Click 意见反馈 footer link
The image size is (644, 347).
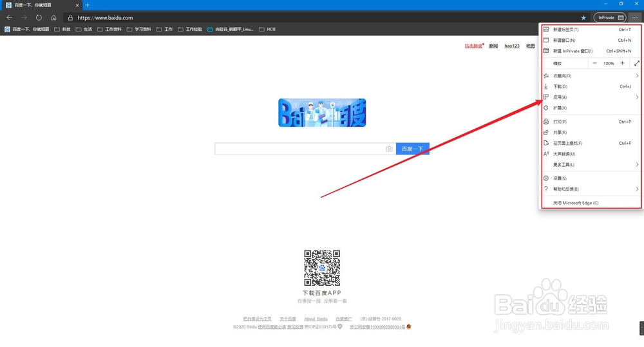[295, 327]
